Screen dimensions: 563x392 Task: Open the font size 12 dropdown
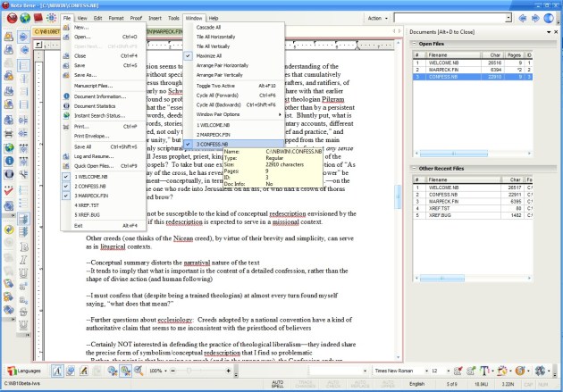click(x=448, y=371)
